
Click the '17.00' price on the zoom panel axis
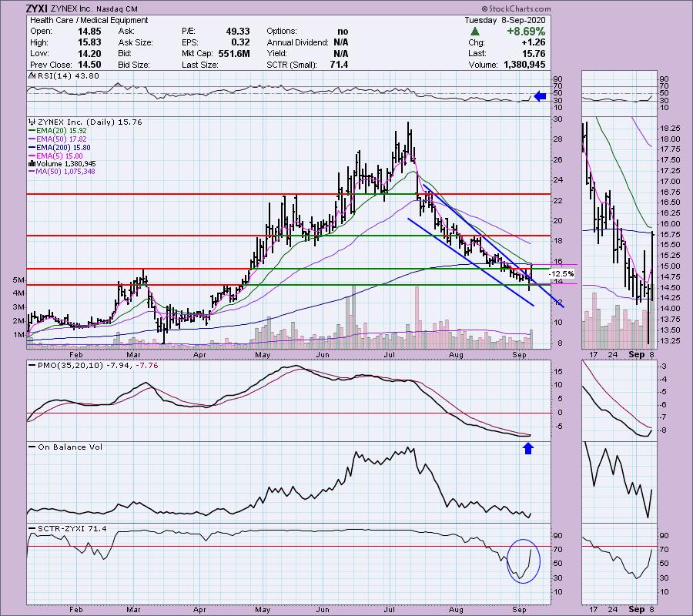pyautogui.click(x=670, y=181)
